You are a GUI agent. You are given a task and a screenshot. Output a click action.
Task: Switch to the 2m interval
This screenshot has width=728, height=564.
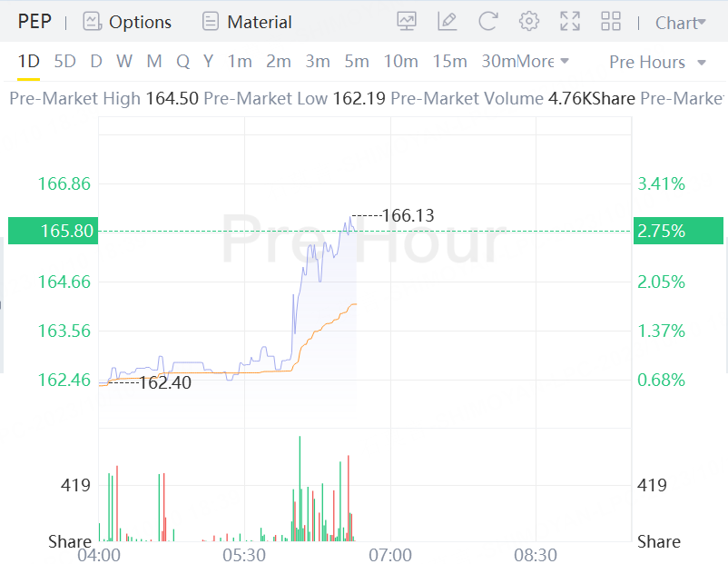click(x=279, y=62)
